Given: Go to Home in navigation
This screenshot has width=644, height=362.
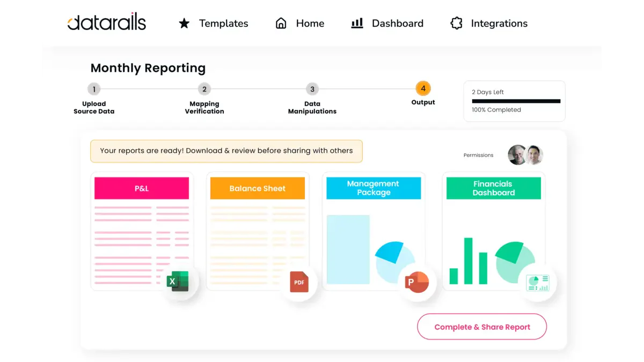Looking at the screenshot, I should point(310,24).
